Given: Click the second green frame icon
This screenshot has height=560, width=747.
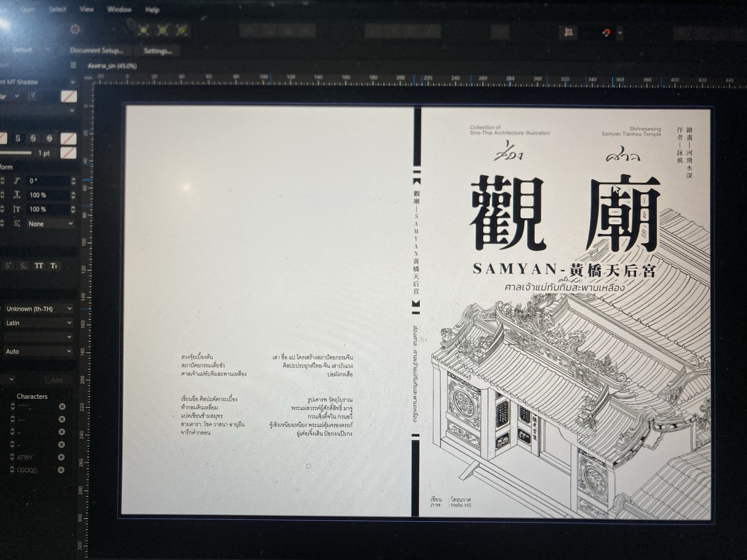Looking at the screenshot, I should (x=163, y=30).
